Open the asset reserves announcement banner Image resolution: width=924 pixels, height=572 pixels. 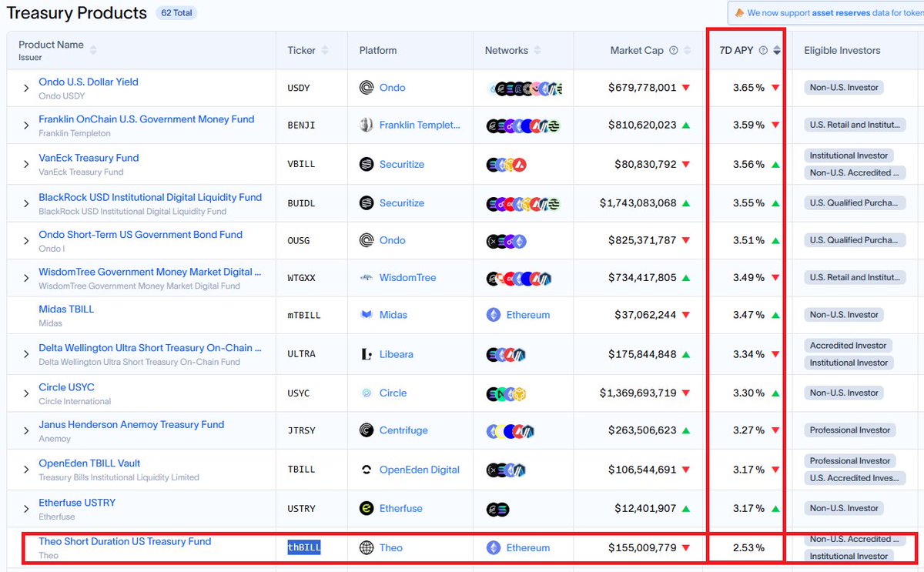point(825,12)
